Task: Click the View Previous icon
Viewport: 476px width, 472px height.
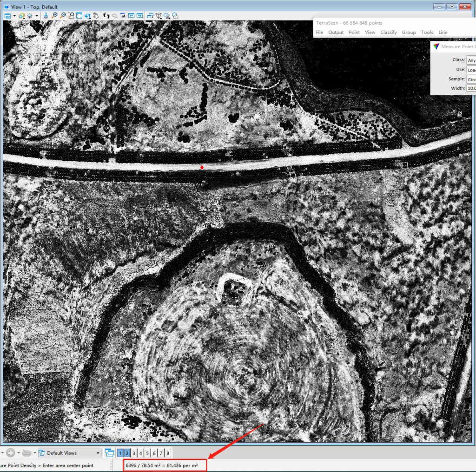Action: 132,15
